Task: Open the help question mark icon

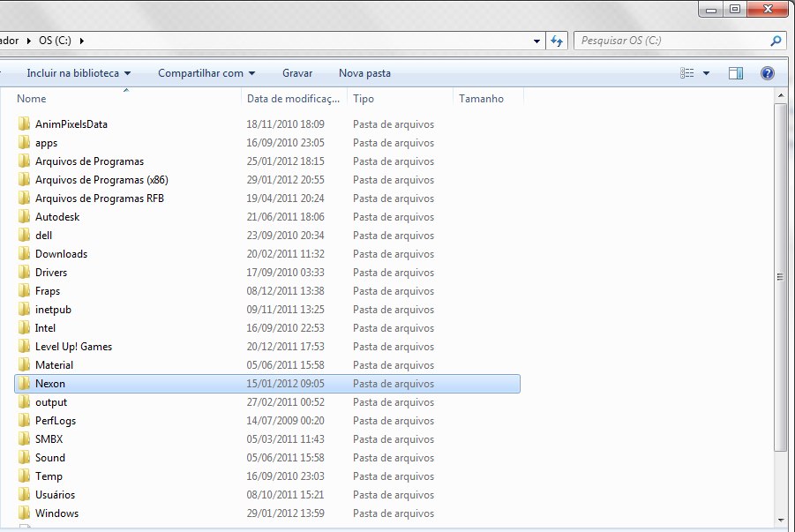Action: coord(767,73)
